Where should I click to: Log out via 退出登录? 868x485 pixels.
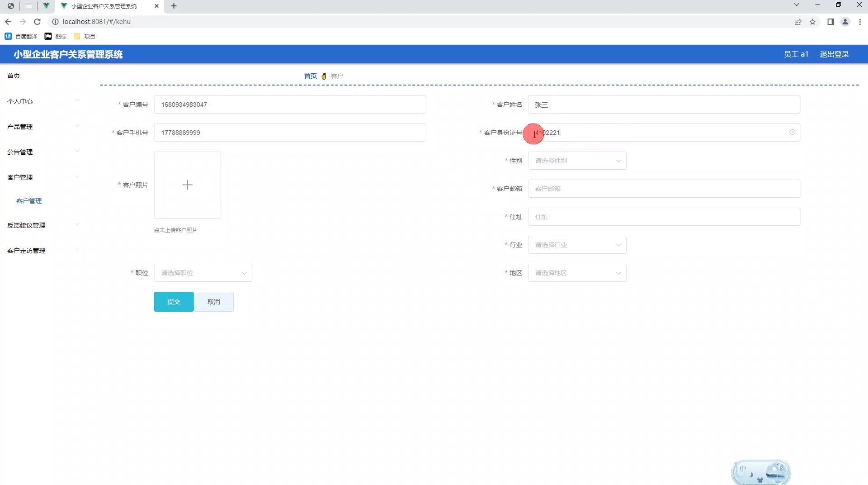click(834, 54)
